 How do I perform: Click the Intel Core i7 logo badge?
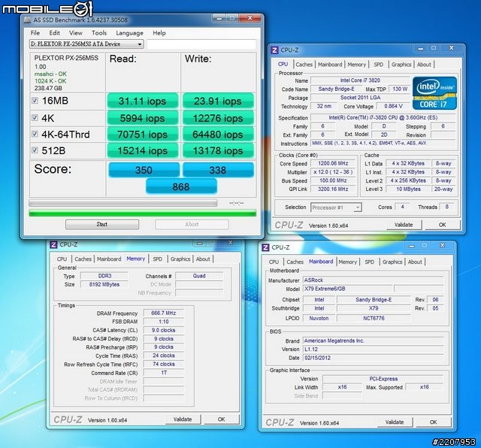tap(434, 93)
